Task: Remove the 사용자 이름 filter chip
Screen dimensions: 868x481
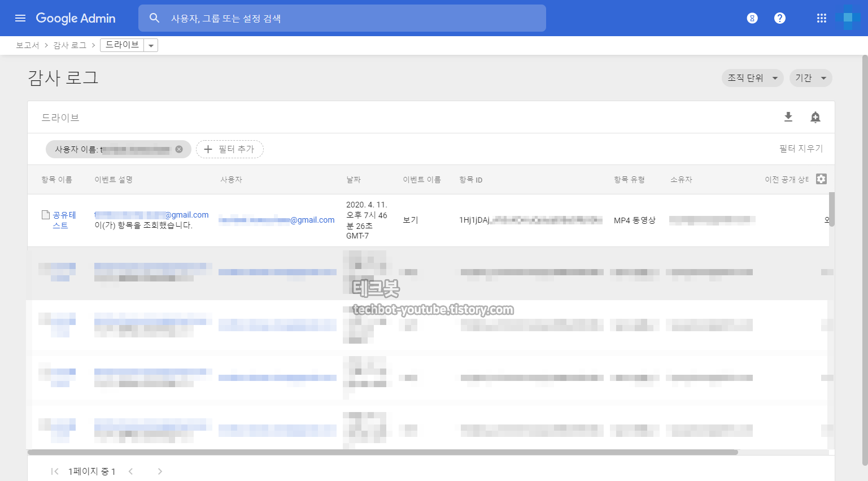Action: 179,149
